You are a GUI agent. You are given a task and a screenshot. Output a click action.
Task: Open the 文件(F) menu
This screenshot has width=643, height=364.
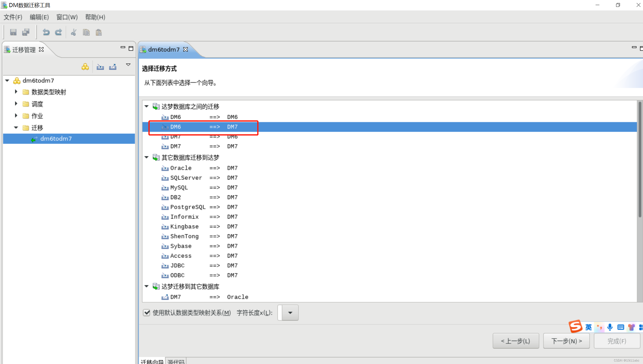pyautogui.click(x=13, y=17)
